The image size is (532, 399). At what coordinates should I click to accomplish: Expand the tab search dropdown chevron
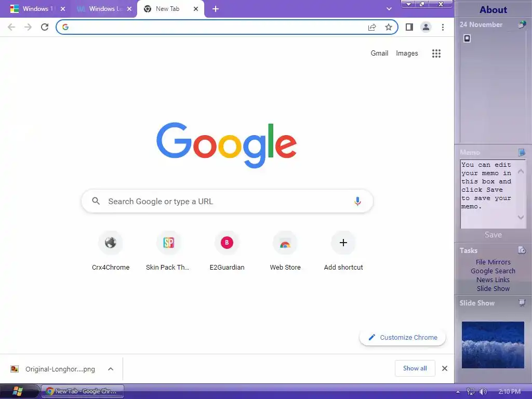pos(389,9)
